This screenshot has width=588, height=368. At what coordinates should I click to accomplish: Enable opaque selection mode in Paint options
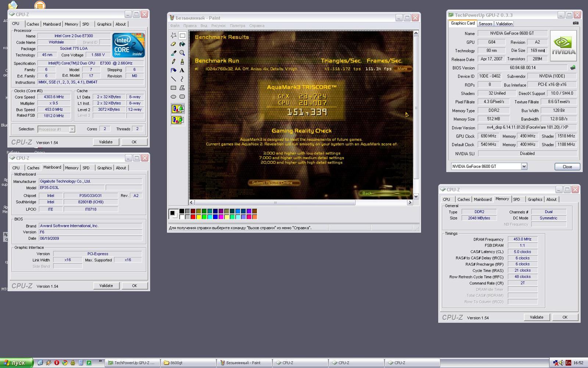coord(178,109)
